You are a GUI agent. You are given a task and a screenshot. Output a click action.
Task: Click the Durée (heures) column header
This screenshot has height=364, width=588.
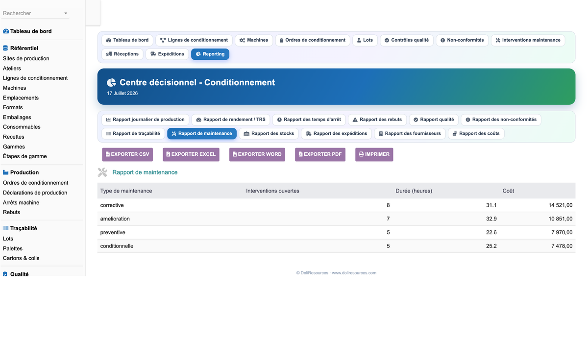[x=414, y=191]
